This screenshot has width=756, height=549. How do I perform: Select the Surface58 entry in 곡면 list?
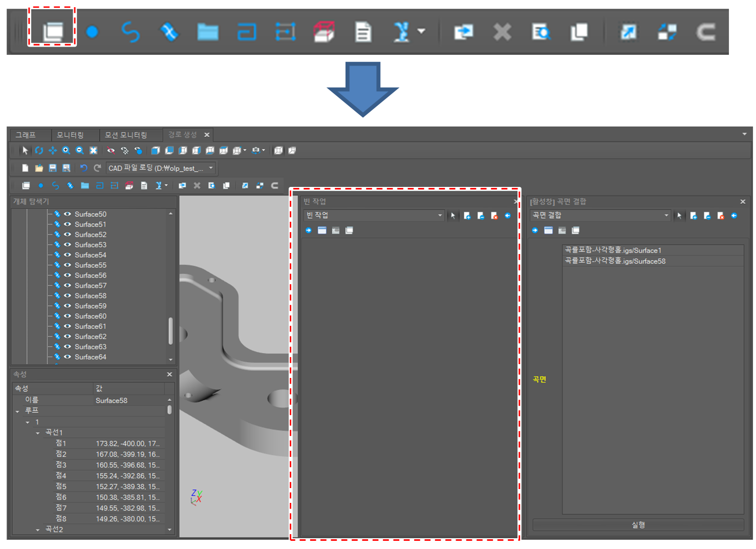point(615,261)
